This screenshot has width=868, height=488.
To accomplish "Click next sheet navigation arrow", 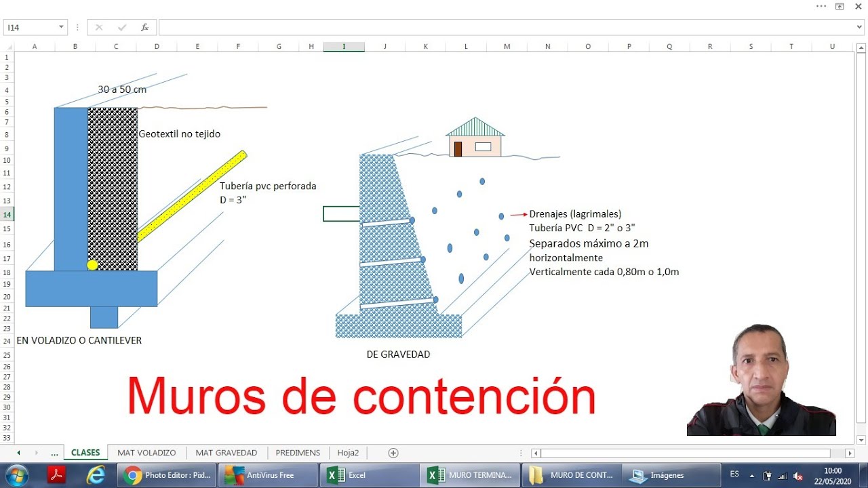I will (36, 453).
